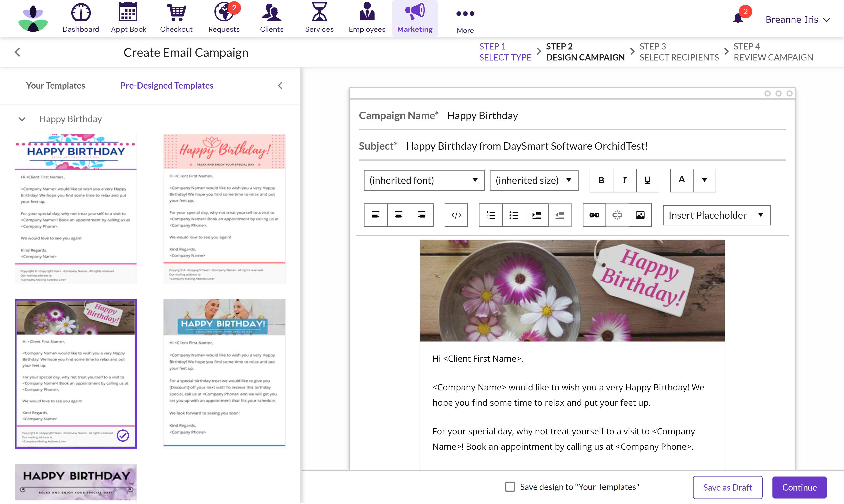The width and height of the screenshot is (844, 504).
Task: Collapse the Happy Birthday template group
Action: point(22,119)
